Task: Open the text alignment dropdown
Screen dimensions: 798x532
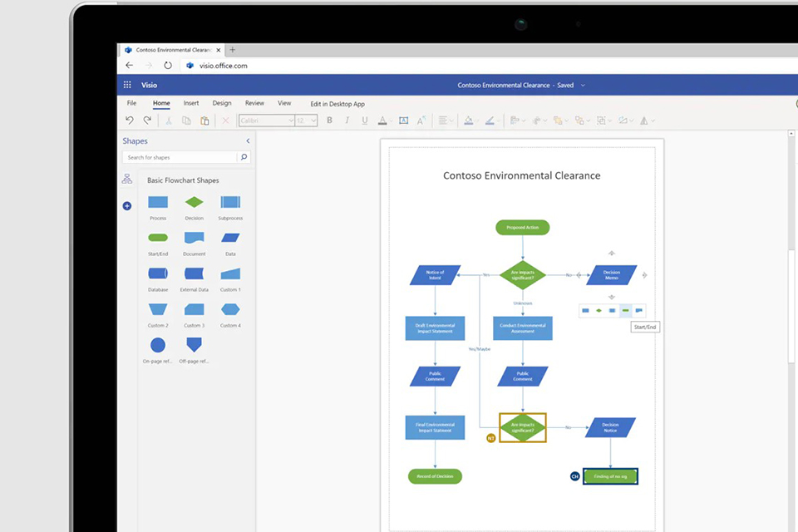Action: (x=446, y=121)
